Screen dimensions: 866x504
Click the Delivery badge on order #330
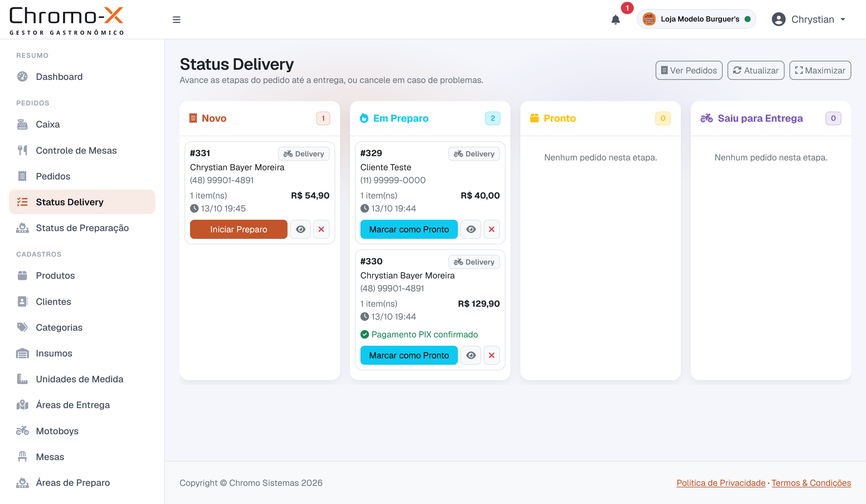(x=474, y=262)
